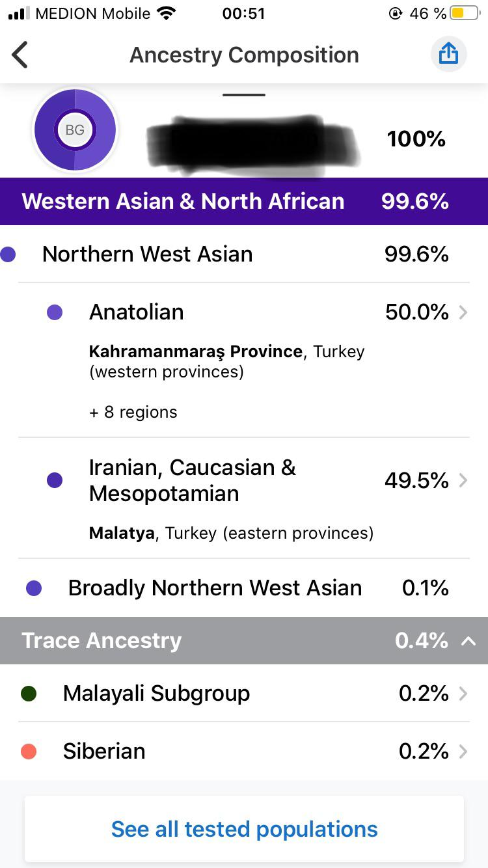The image size is (488, 868).
Task: Tap the Wi-Fi status icon
Action: [167, 13]
